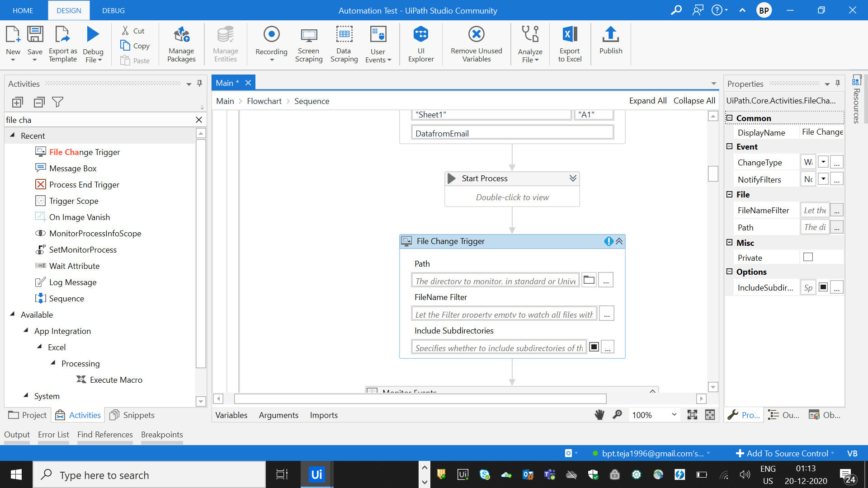Open Manage Packages
Screen dimensions: 868x488
(181, 43)
